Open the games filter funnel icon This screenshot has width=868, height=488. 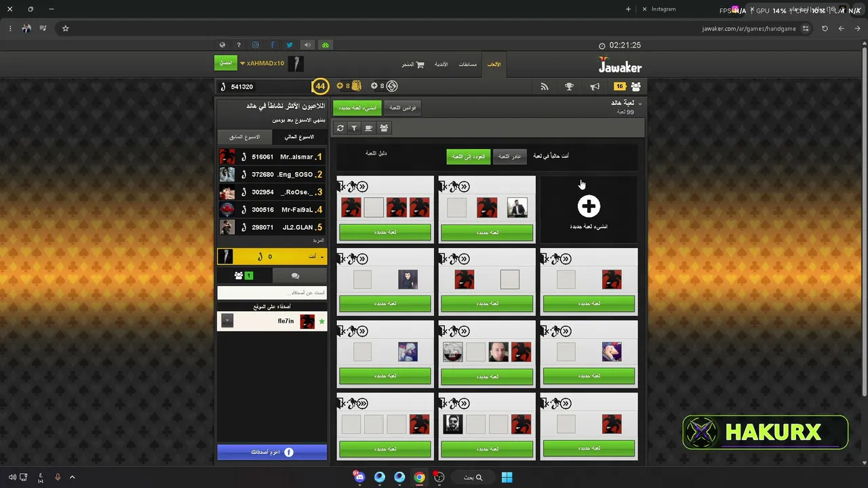click(x=354, y=128)
